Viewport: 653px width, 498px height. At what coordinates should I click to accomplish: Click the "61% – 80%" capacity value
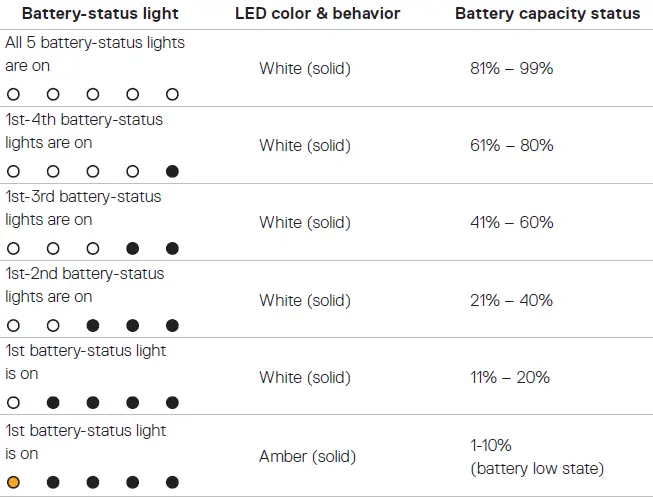coord(511,145)
